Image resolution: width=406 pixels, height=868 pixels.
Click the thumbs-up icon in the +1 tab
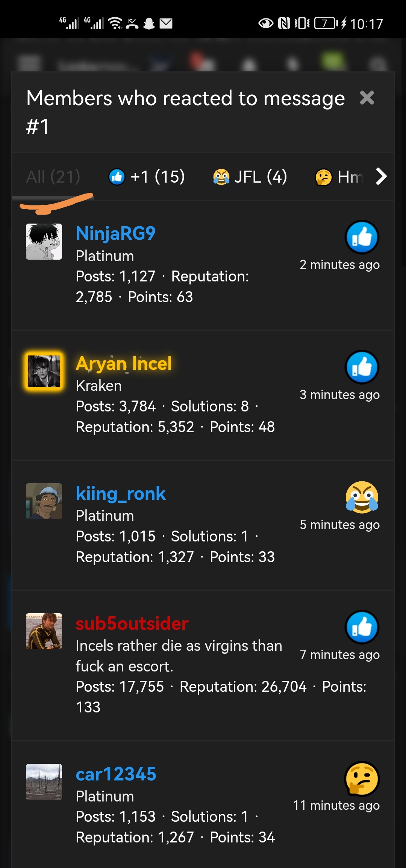(116, 177)
